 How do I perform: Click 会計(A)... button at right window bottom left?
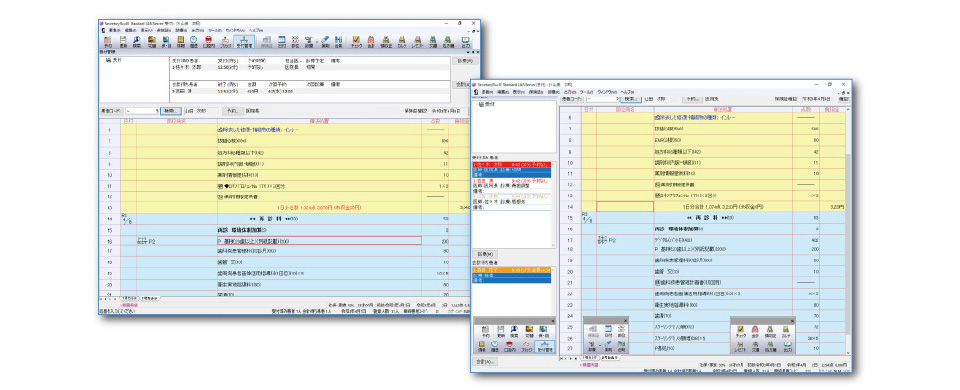click(484, 362)
